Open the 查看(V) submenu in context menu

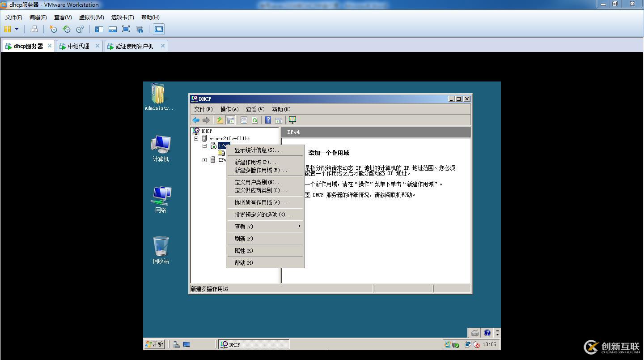point(265,227)
